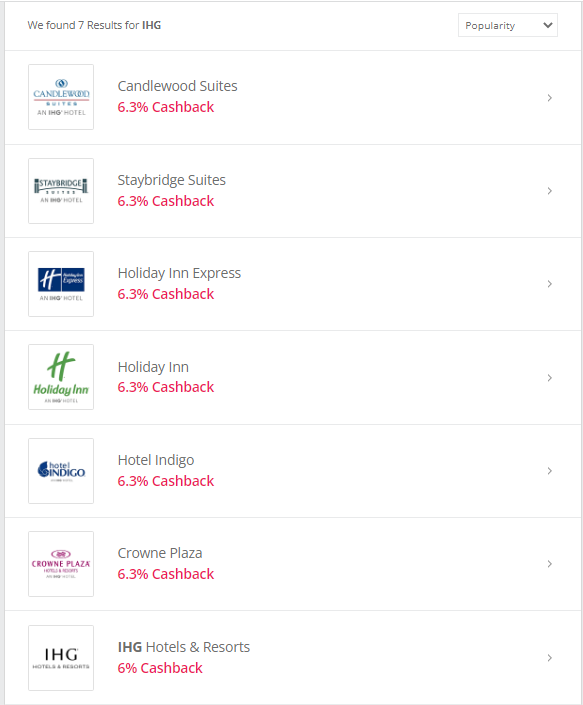Click Hotel Indigo 6.3% Cashback offer
Image resolution: width=583 pixels, height=705 pixels.
click(166, 481)
